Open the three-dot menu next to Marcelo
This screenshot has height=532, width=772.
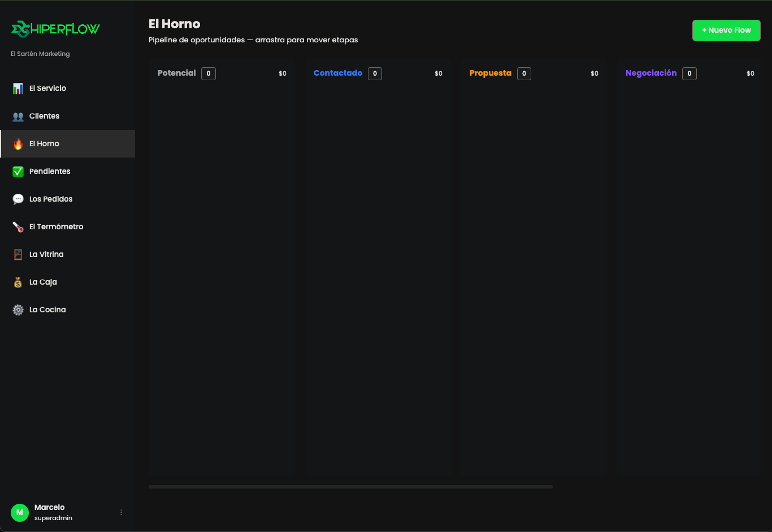coord(121,512)
